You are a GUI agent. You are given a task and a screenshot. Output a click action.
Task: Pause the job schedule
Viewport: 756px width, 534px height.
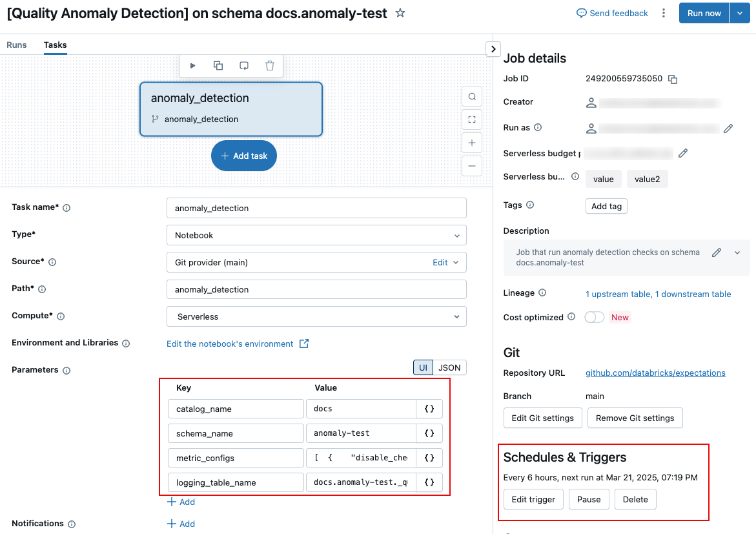tap(588, 499)
